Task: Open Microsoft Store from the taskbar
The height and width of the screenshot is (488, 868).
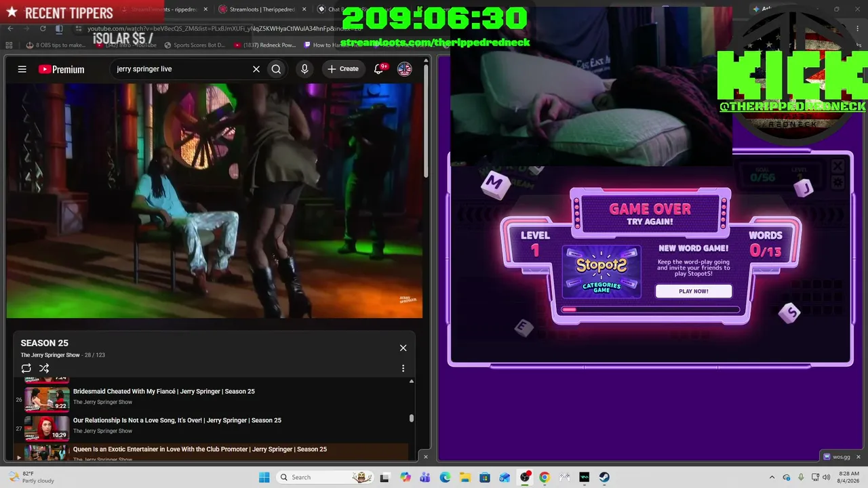Action: [x=485, y=477]
